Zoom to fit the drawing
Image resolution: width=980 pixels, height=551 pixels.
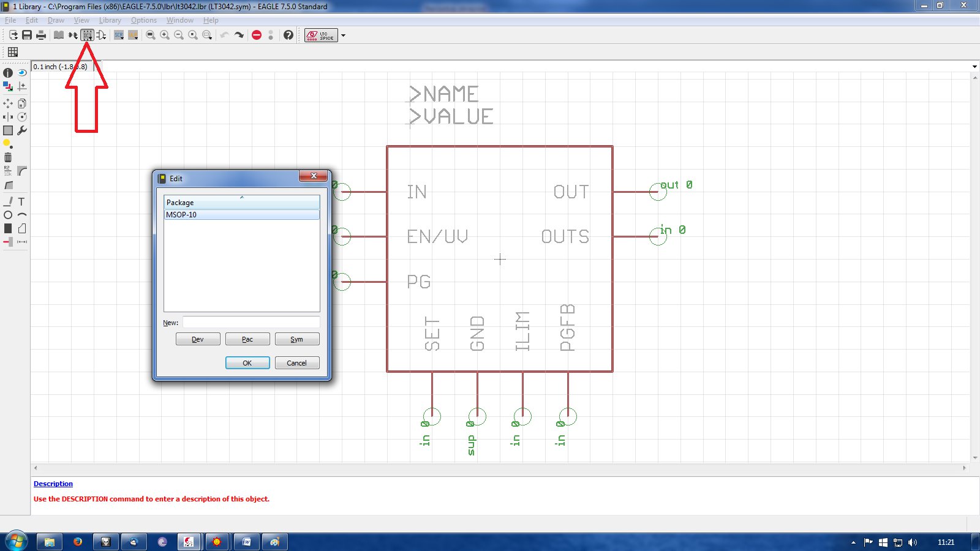click(x=150, y=35)
